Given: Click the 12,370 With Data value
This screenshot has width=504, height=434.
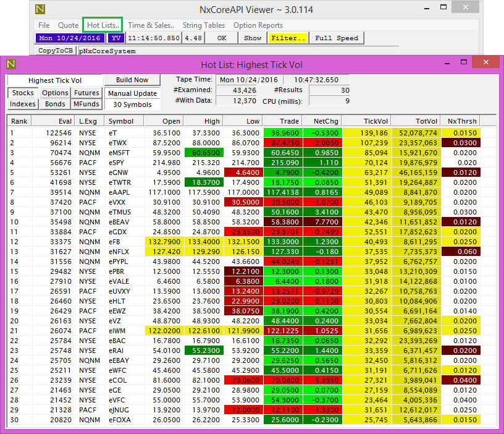Looking at the screenshot, I should pos(236,101).
